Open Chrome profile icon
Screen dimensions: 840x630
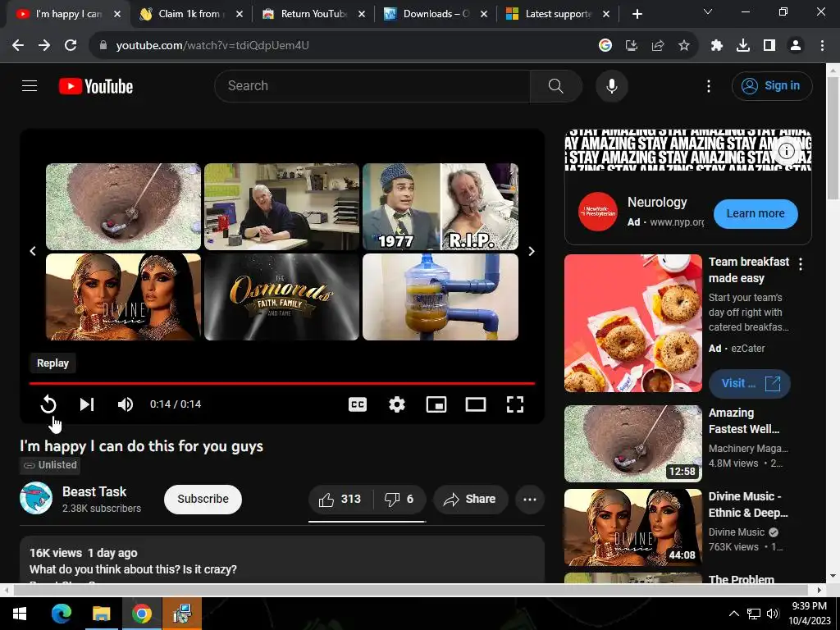click(x=796, y=46)
